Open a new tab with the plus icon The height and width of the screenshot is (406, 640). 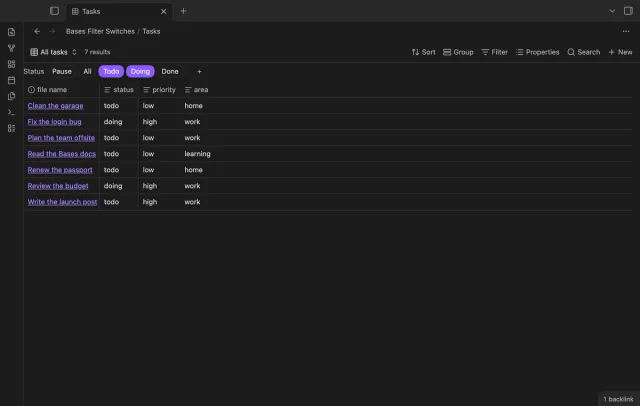pyautogui.click(x=183, y=11)
